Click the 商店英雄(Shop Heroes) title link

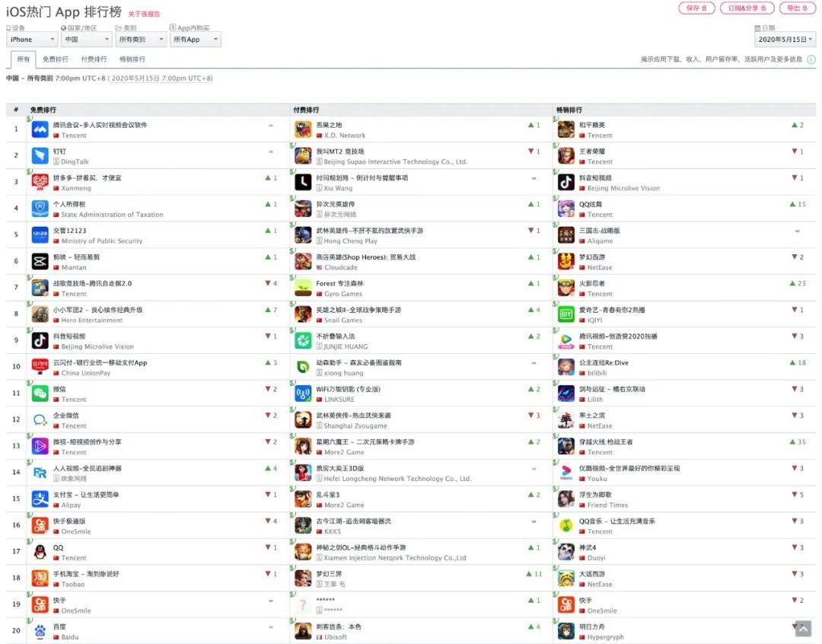[365, 257]
